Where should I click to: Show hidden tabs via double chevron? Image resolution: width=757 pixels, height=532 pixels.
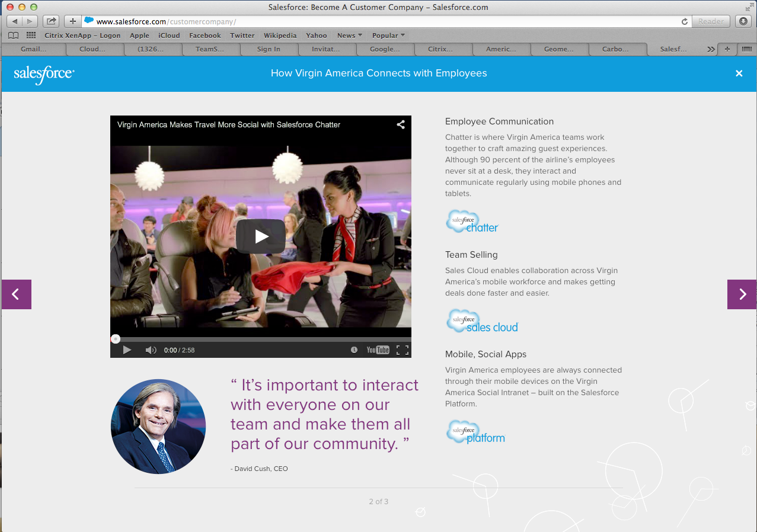click(x=711, y=49)
